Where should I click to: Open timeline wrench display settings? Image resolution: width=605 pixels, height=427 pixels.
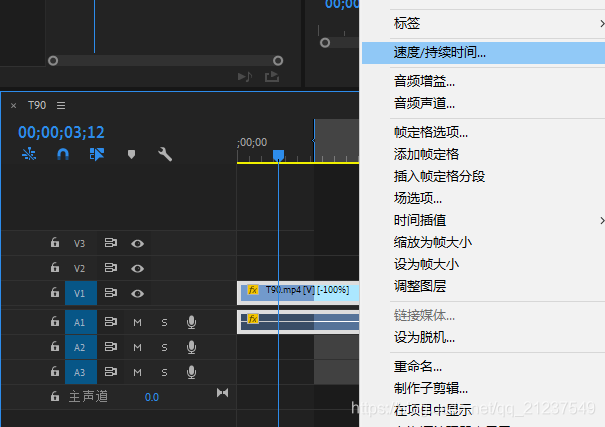pyautogui.click(x=165, y=154)
